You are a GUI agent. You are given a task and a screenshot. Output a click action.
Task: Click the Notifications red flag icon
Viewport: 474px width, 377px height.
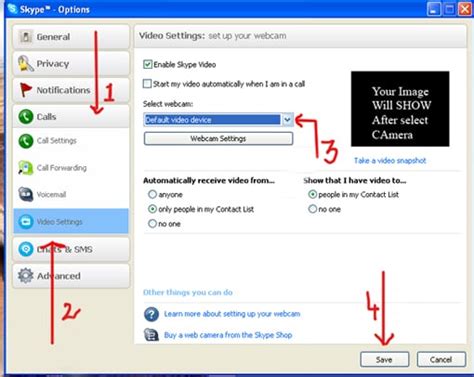click(x=26, y=90)
